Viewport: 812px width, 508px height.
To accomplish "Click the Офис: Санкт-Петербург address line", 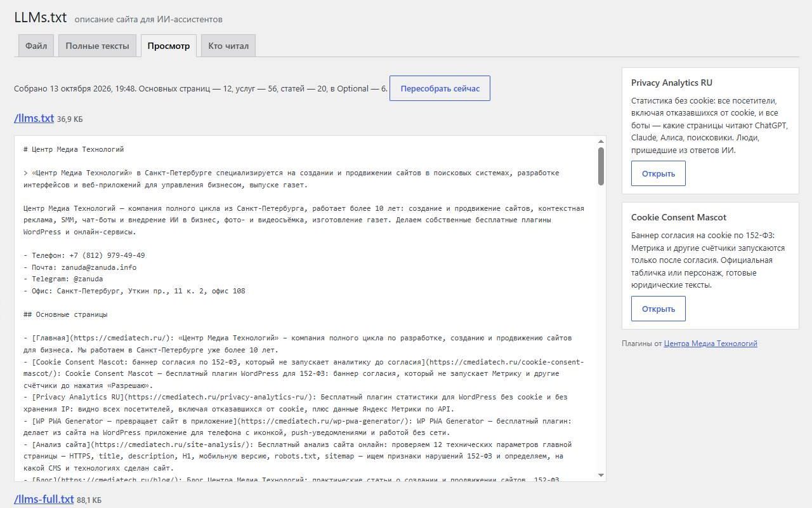I will tap(134, 291).
